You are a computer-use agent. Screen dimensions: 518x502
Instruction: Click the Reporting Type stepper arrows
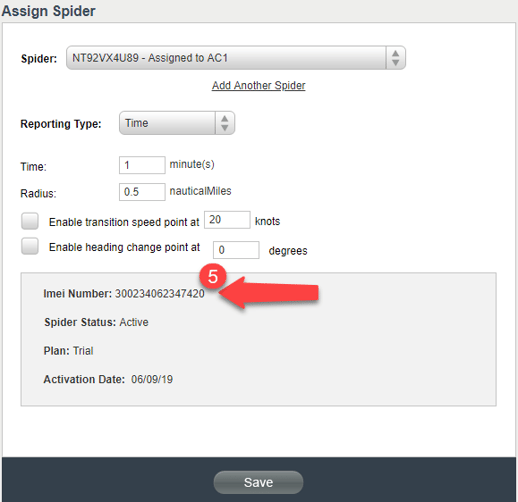click(x=225, y=123)
